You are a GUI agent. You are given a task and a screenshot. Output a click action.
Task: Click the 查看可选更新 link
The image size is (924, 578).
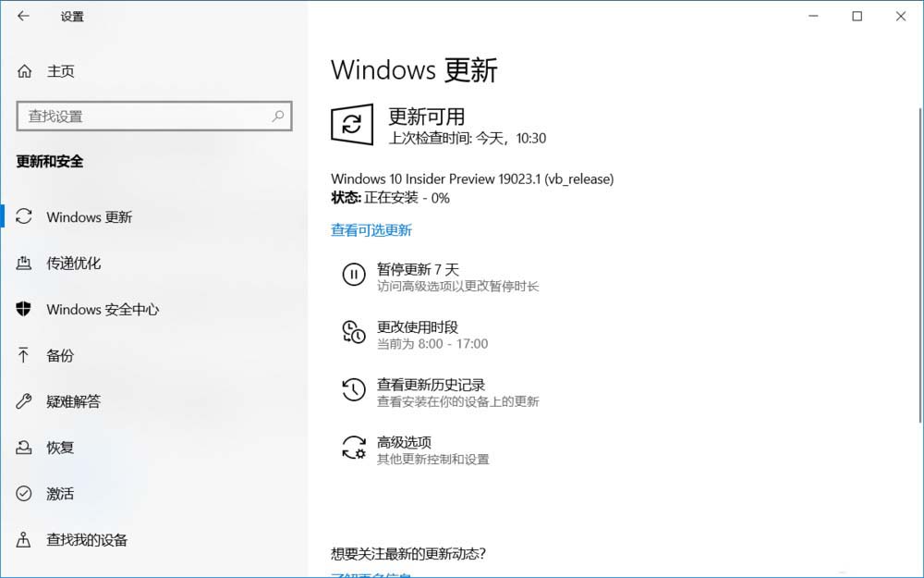click(371, 230)
